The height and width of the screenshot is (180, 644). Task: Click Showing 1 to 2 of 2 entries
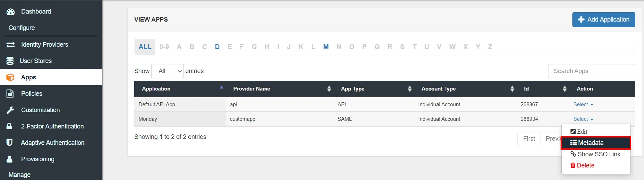(170, 137)
